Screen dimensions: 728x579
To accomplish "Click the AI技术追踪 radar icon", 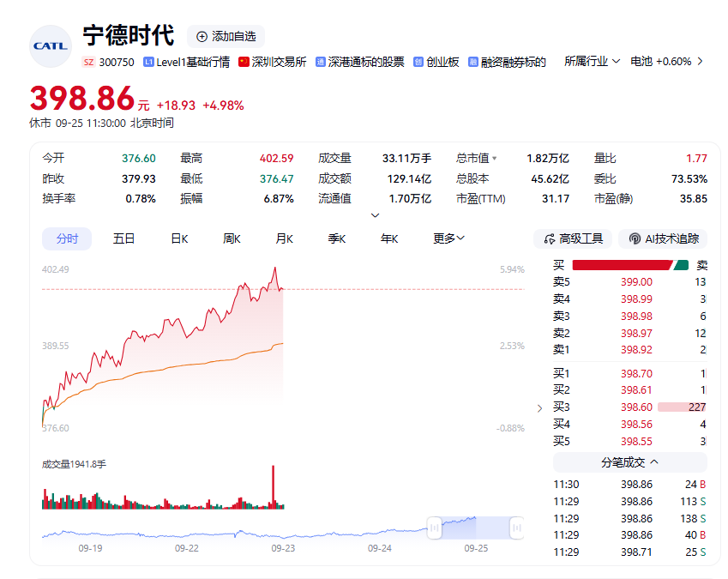I will tap(635, 238).
